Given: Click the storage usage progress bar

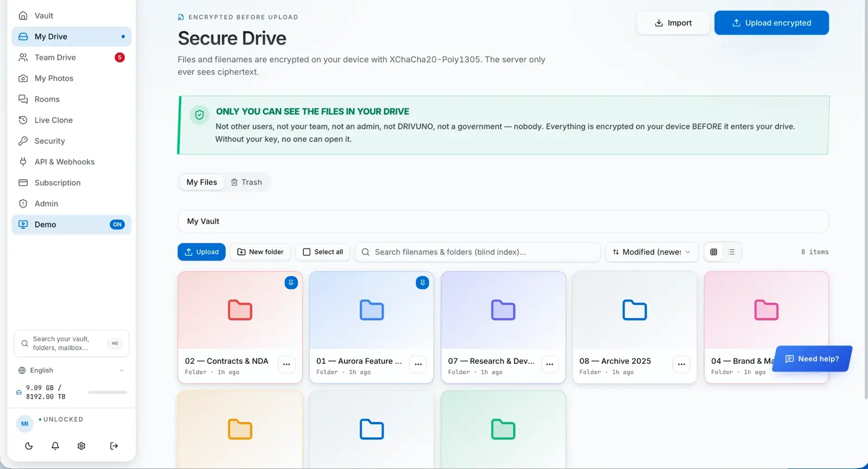Looking at the screenshot, I should (x=107, y=392).
